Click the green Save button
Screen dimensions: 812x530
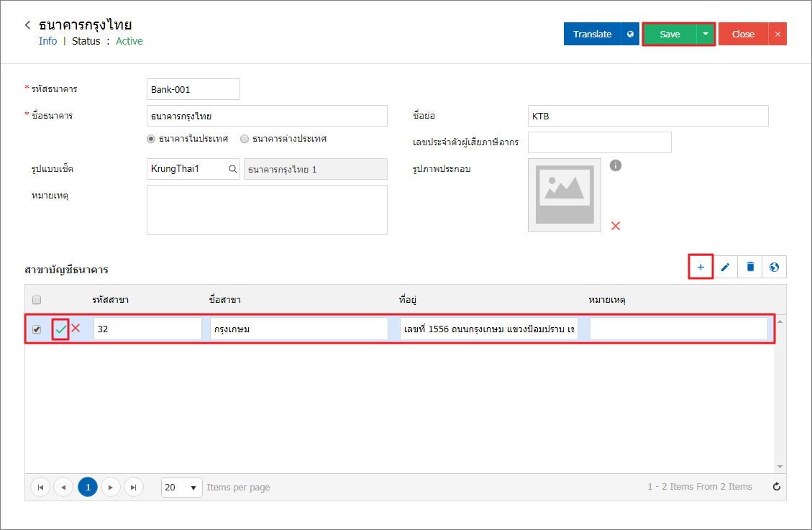tap(670, 35)
